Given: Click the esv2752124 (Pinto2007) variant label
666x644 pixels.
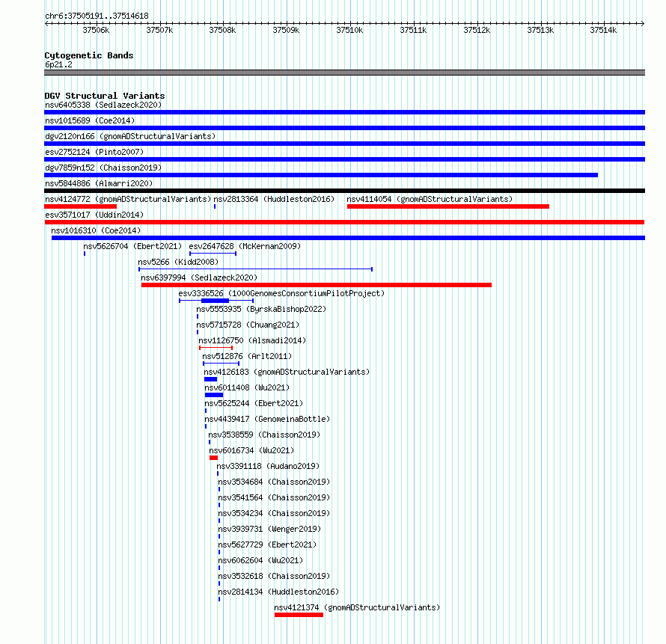Looking at the screenshot, I should click(x=94, y=152).
